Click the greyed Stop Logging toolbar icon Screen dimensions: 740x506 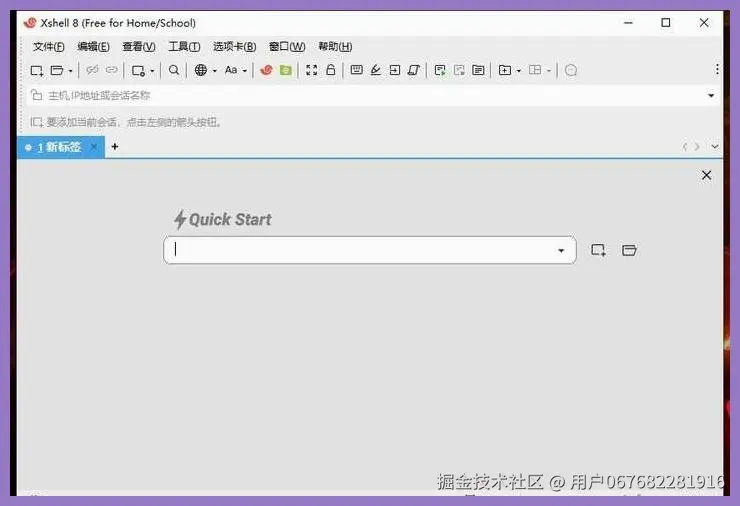459,70
